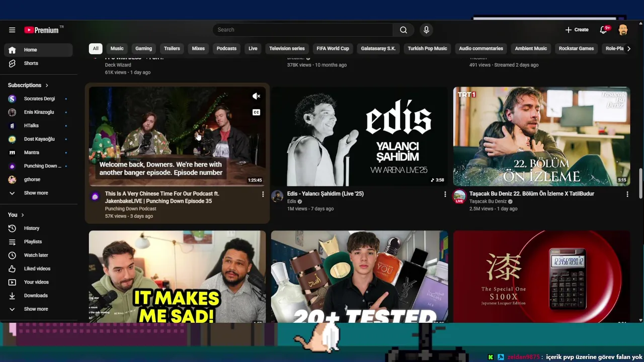Open the hamburger guide menu
The height and width of the screenshot is (362, 644).
pyautogui.click(x=12, y=30)
